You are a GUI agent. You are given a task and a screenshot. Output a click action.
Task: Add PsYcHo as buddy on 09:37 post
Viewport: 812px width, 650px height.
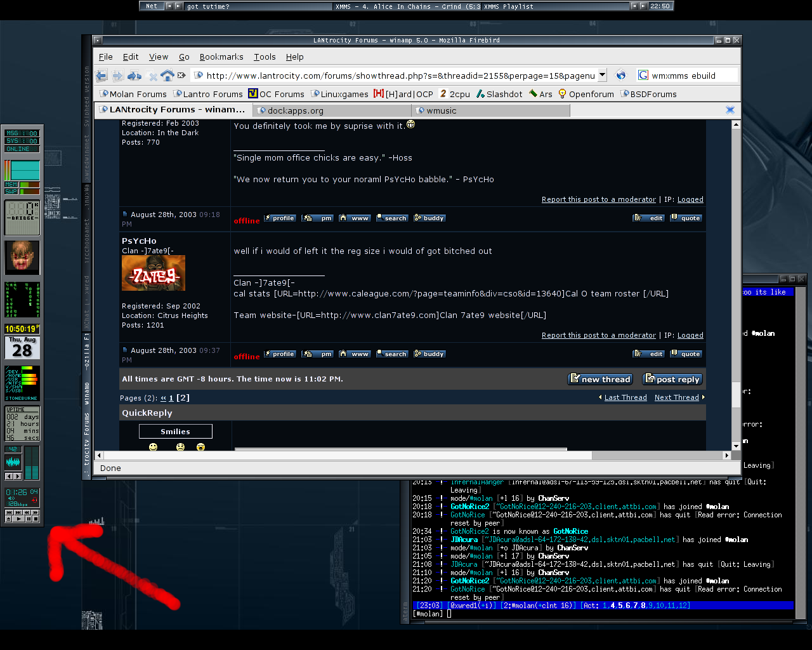tap(429, 354)
